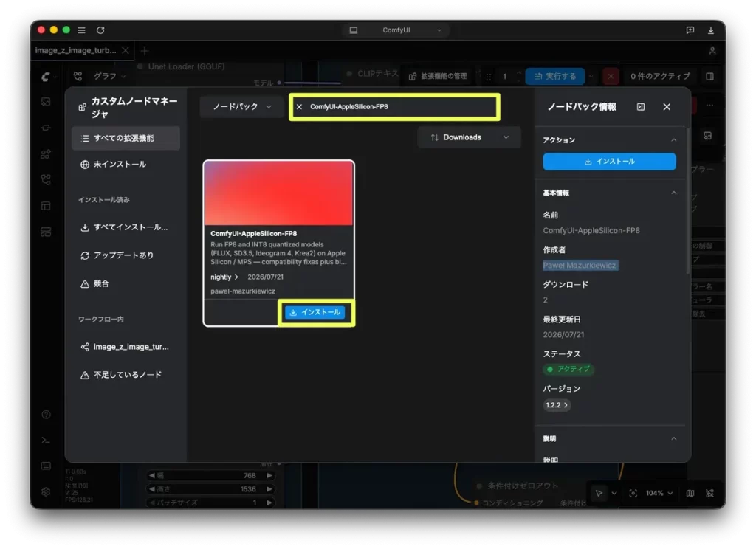The height and width of the screenshot is (549, 756).
Task: Click the fit view icon
Action: pyautogui.click(x=633, y=493)
